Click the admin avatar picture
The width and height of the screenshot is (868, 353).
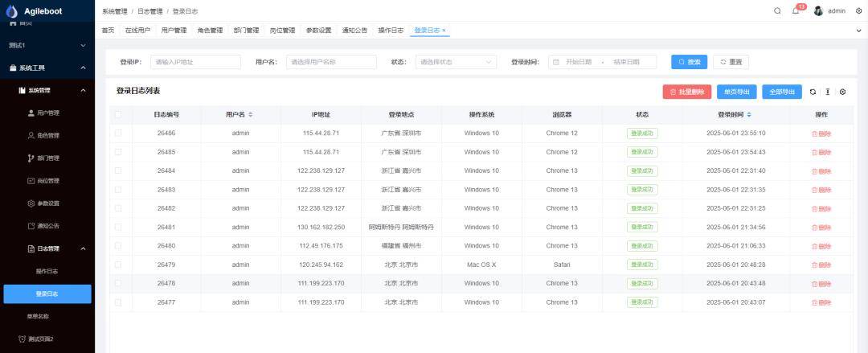[818, 11]
